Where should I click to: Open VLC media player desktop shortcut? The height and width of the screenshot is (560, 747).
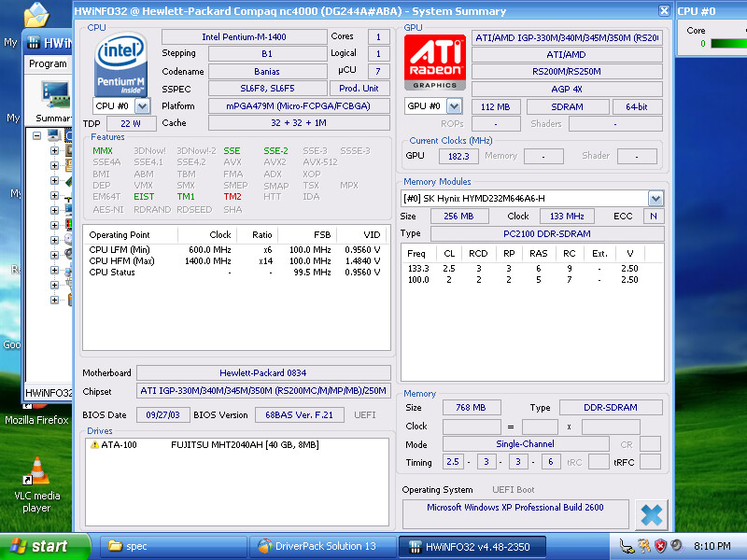36,484
